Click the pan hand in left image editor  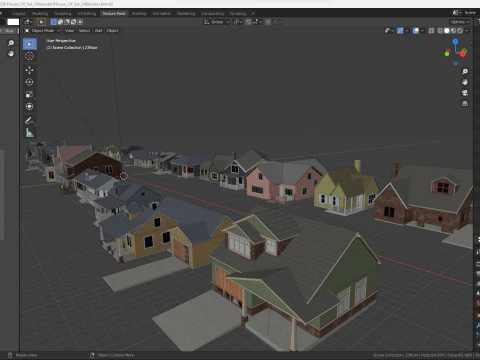[11, 53]
